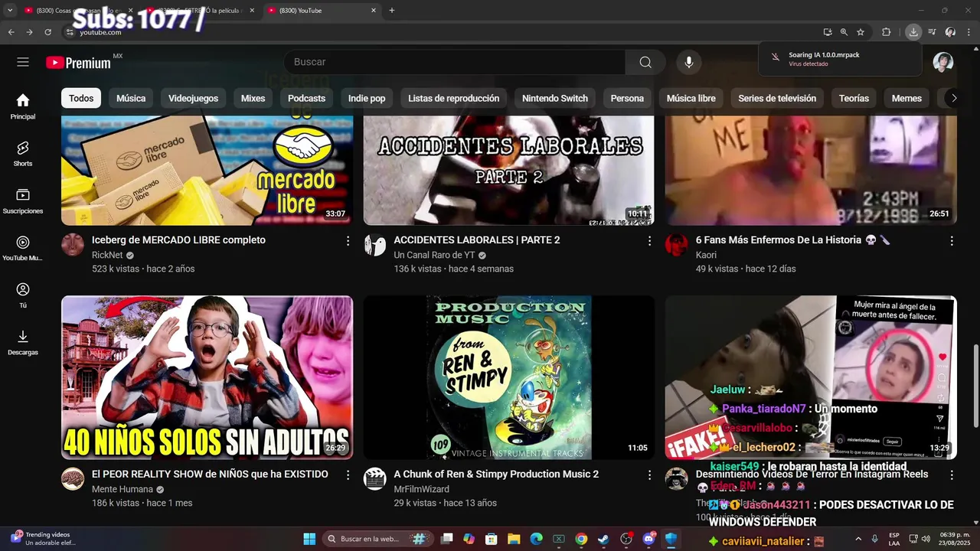Open ACCIDENTES LABORALES | PARTE 2 title
The width and height of the screenshot is (980, 551).
(x=477, y=240)
